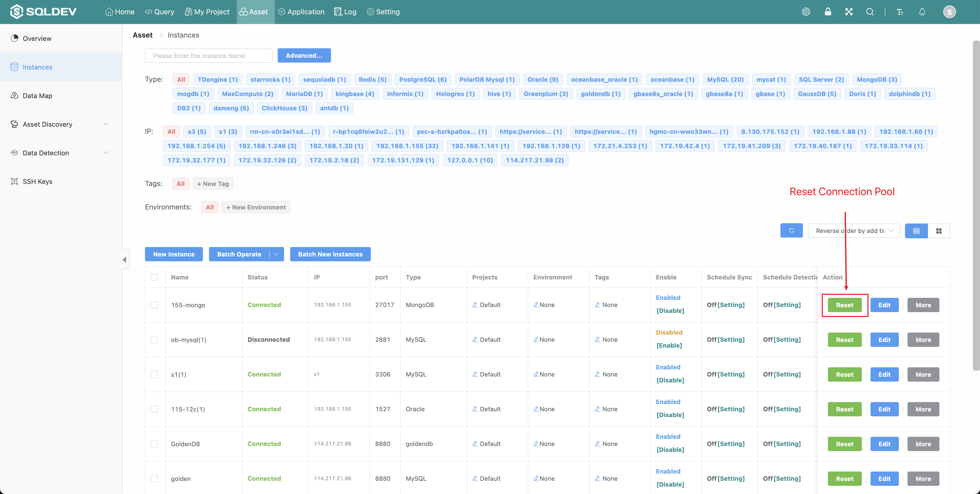Open SSH Keys in sidebar
This screenshot has width=980, height=494.
click(61, 181)
